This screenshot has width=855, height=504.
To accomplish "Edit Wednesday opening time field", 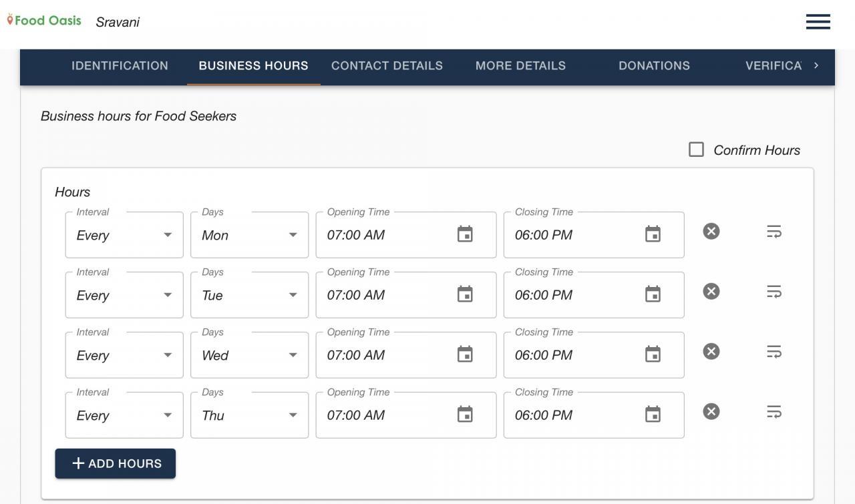I will 406,355.
